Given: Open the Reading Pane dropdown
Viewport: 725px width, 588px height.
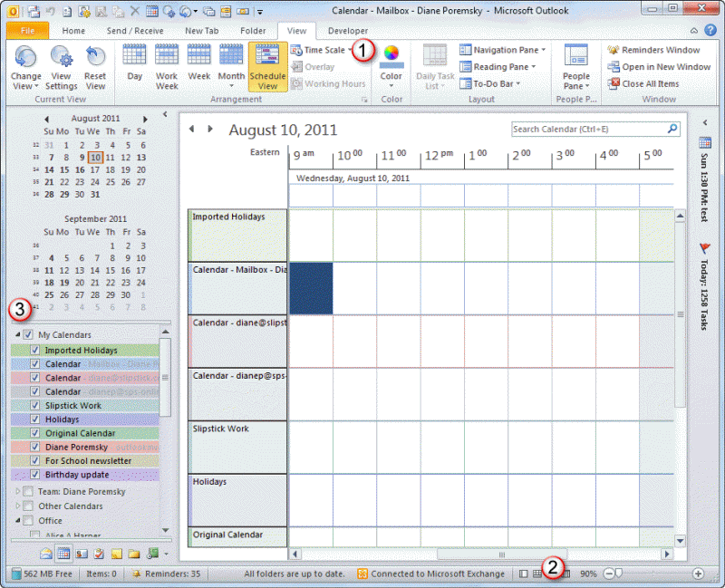Looking at the screenshot, I should 498,67.
